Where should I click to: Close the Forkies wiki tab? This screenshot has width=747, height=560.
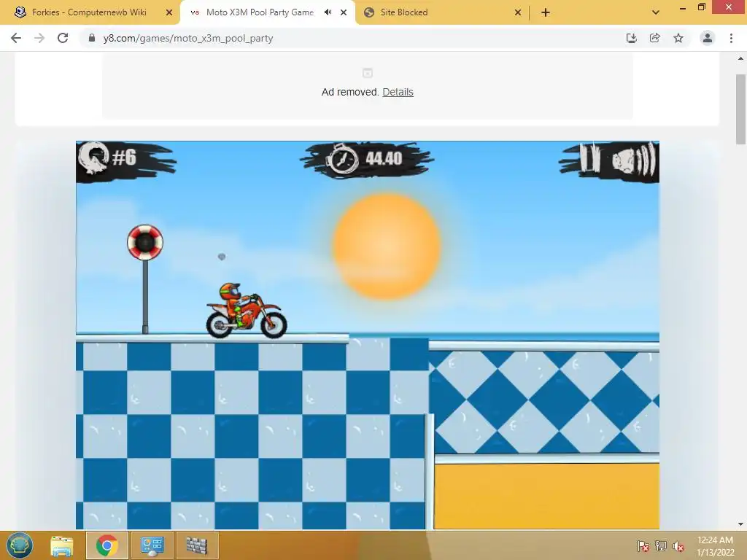coord(169,12)
